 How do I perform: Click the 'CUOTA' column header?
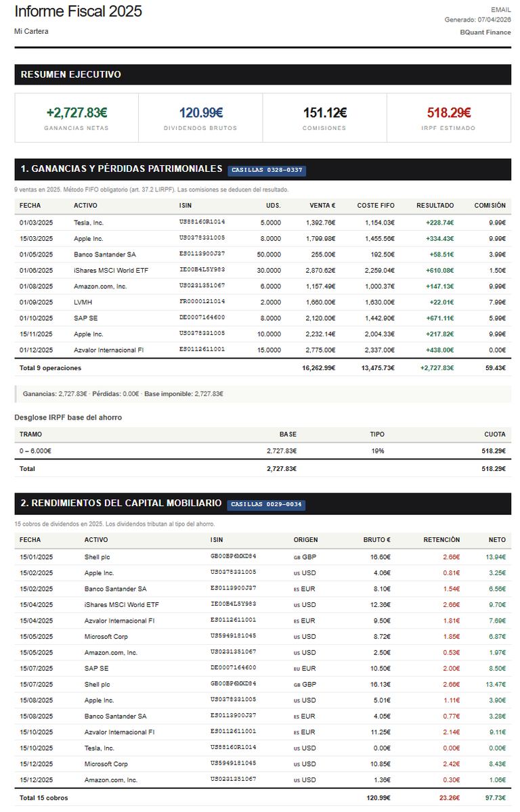(x=495, y=434)
